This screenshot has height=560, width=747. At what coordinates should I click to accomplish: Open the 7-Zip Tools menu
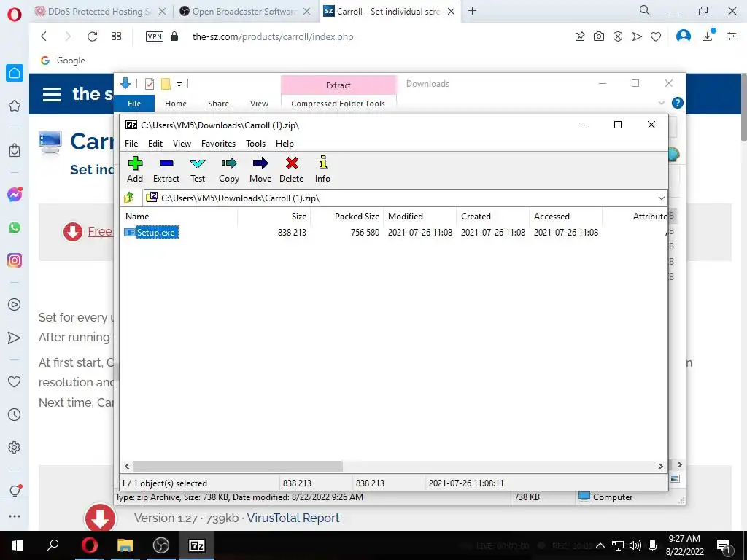tap(255, 144)
